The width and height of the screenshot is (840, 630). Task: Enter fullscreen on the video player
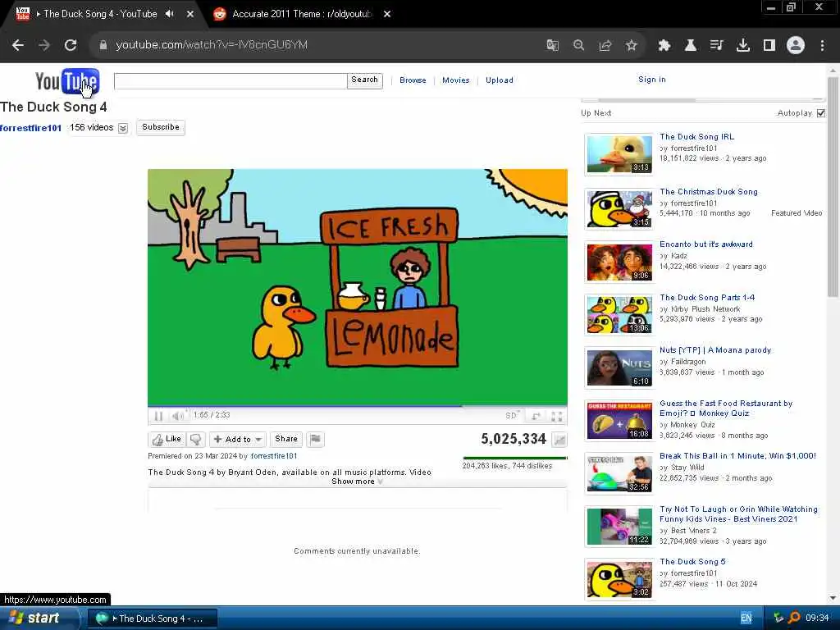557,416
